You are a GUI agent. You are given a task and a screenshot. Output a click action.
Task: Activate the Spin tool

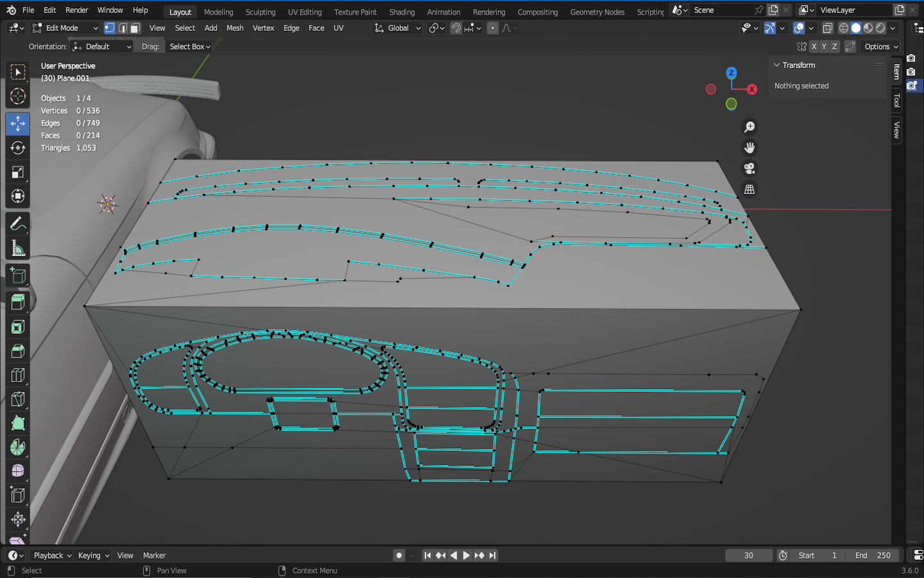click(x=18, y=447)
